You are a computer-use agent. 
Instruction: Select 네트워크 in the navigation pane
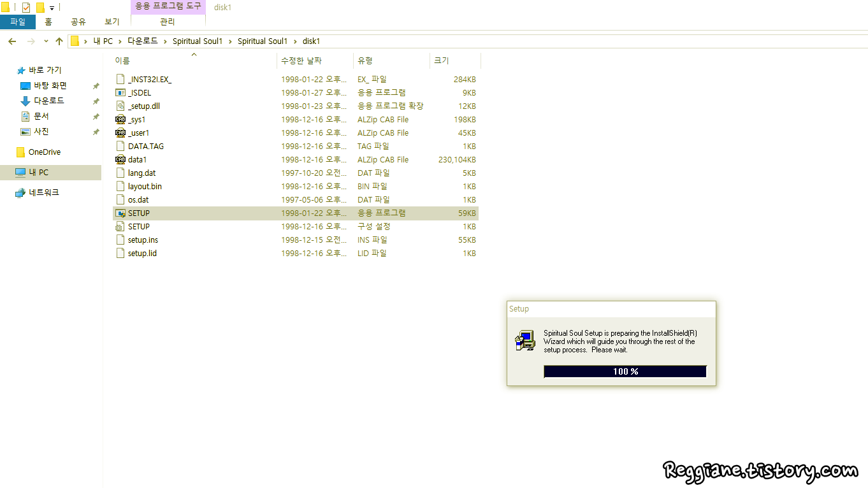pos(43,192)
